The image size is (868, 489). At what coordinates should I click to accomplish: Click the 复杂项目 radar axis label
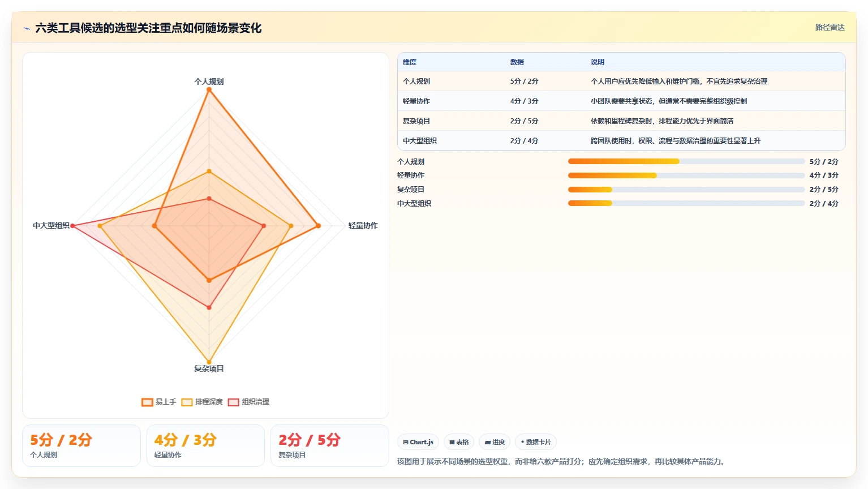pyautogui.click(x=209, y=368)
